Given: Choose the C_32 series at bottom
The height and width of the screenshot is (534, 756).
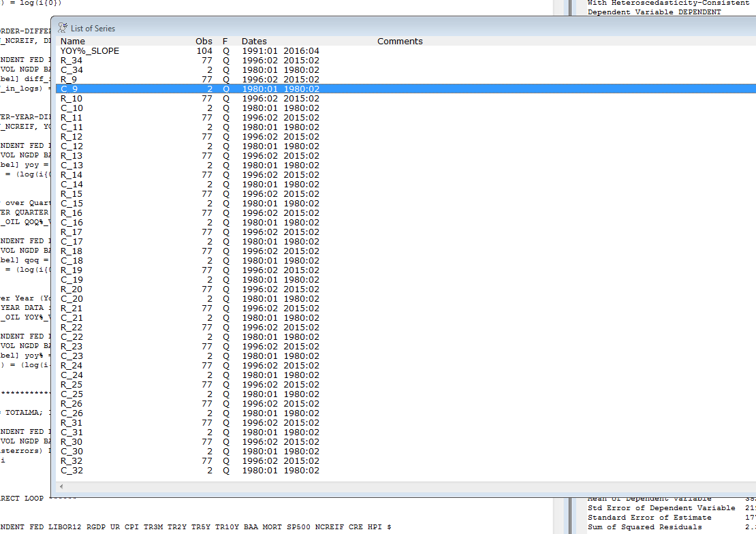Looking at the screenshot, I should [72, 471].
